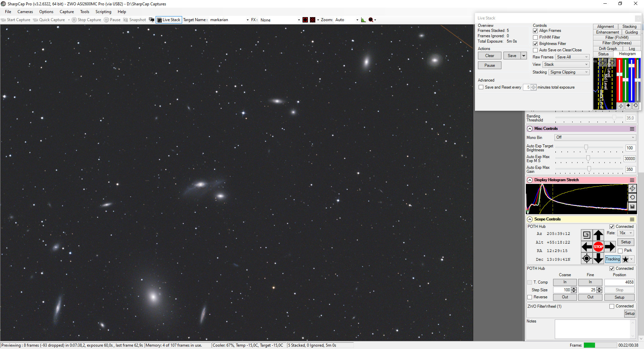Click auto-stretch lightning icon in Display Histogram Stretch
This screenshot has width=644, height=349.
632,189
